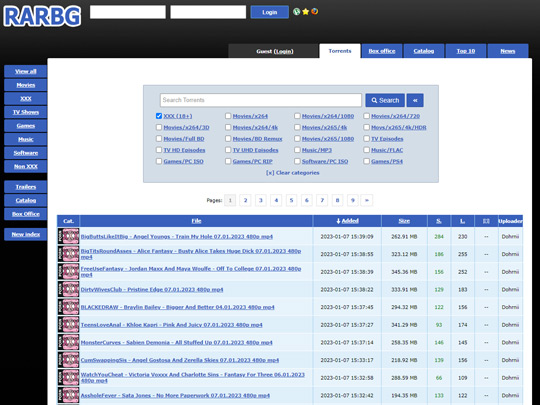Open Games in the sidebar
Image resolution: width=540 pixels, height=405 pixels.
[x=25, y=126]
